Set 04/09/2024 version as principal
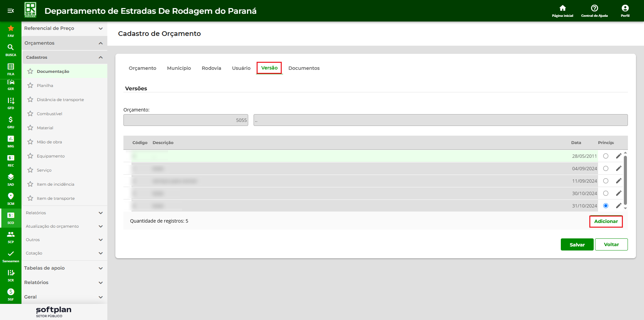The width and height of the screenshot is (644, 320). (606, 169)
